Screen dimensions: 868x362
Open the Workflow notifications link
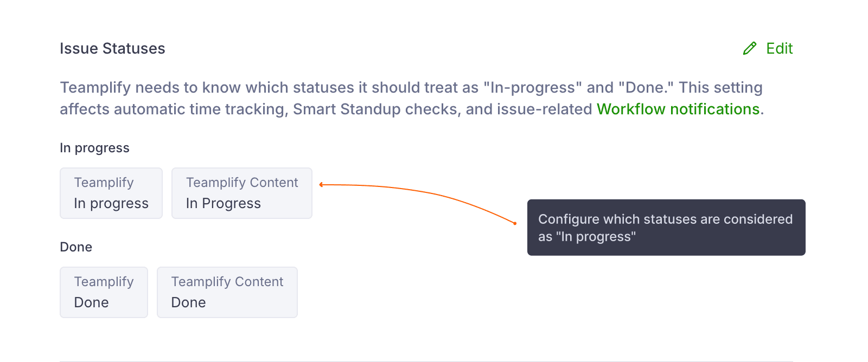coord(678,109)
